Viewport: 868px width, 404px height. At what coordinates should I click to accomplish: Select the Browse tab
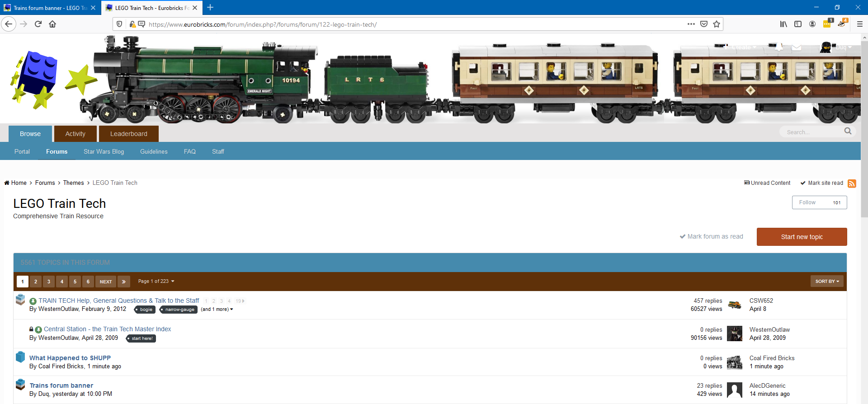30,134
